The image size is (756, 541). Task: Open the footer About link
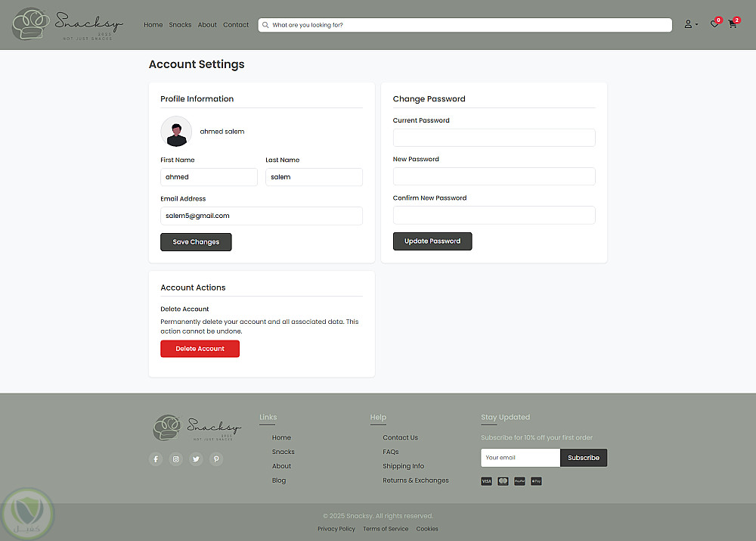click(281, 466)
